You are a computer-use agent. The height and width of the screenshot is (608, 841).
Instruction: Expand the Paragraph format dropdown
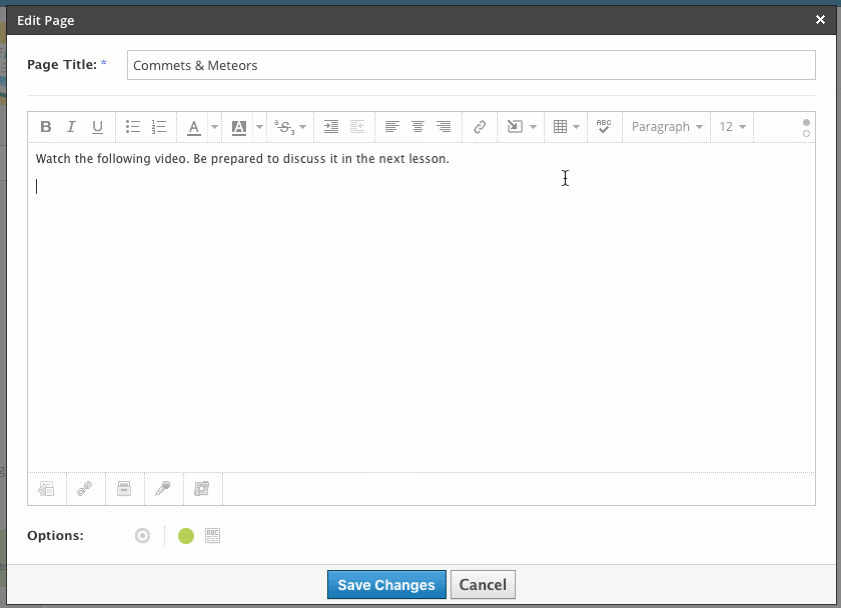click(x=667, y=127)
